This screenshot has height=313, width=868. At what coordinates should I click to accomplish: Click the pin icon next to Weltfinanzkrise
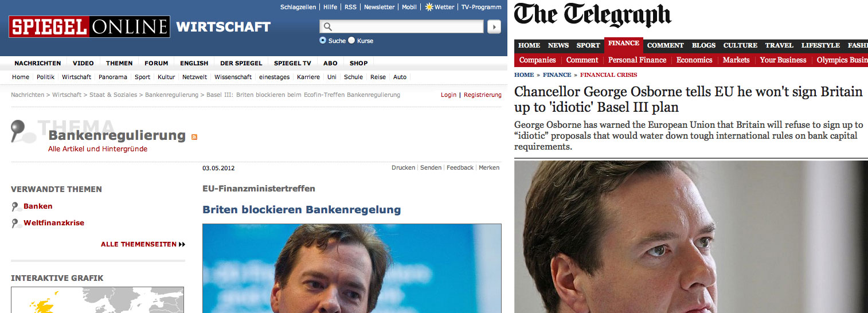pyautogui.click(x=16, y=223)
